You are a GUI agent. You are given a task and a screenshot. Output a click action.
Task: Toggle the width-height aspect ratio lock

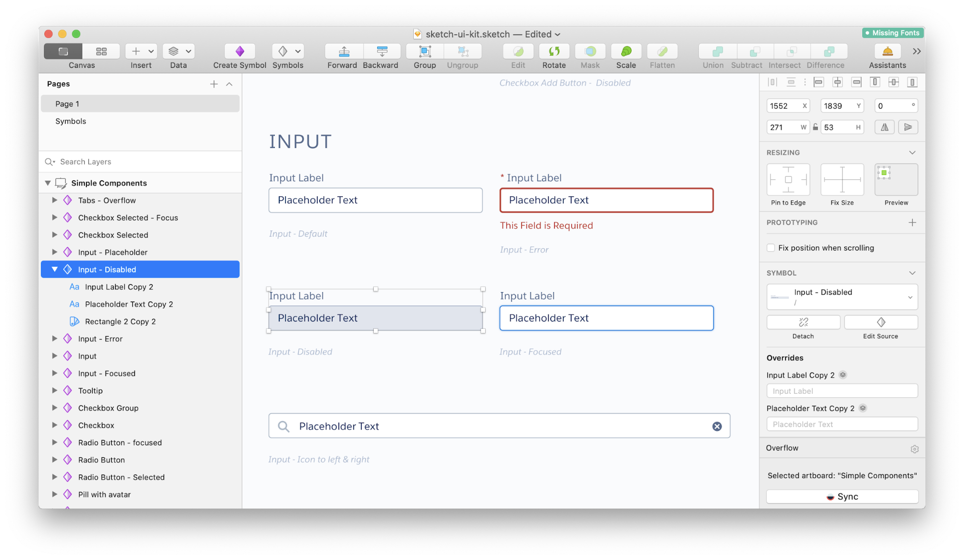coord(815,127)
